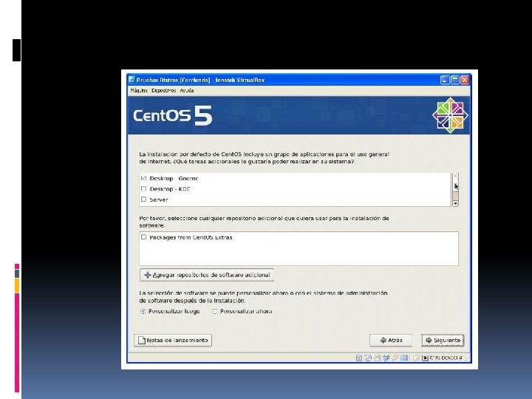The height and width of the screenshot is (399, 532).
Task: Close the VirtualBox window
Action: 465,80
